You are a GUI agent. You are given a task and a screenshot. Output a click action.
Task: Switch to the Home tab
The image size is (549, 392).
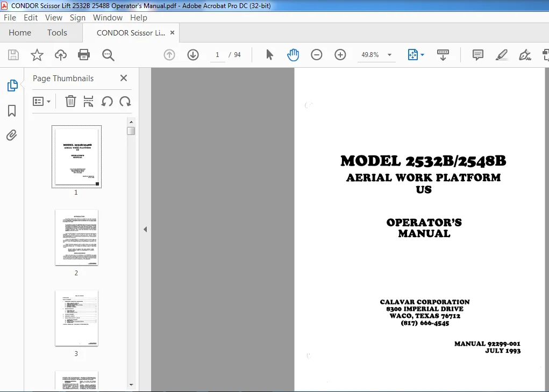[20, 33]
